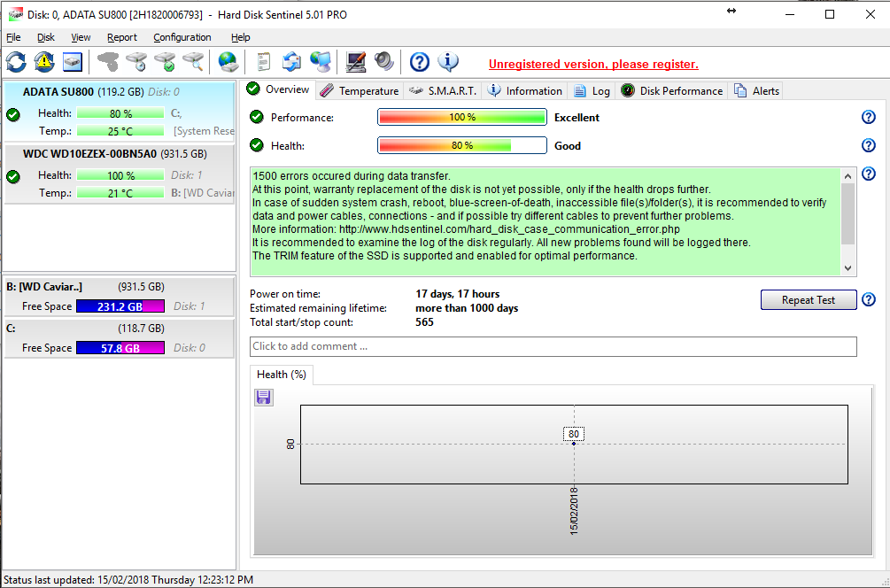The image size is (890, 588).
Task: Click the blue-framed disk drive toolbar icon
Action: click(x=73, y=62)
